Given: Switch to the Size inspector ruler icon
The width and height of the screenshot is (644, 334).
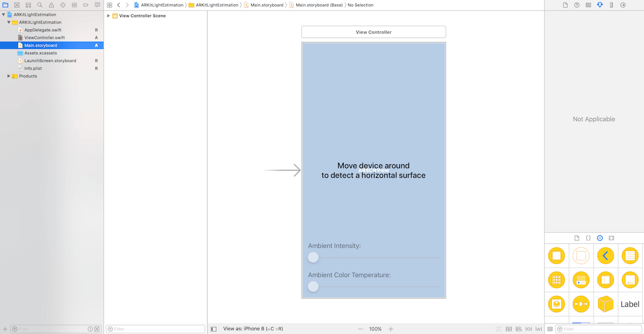Looking at the screenshot, I should [x=611, y=5].
